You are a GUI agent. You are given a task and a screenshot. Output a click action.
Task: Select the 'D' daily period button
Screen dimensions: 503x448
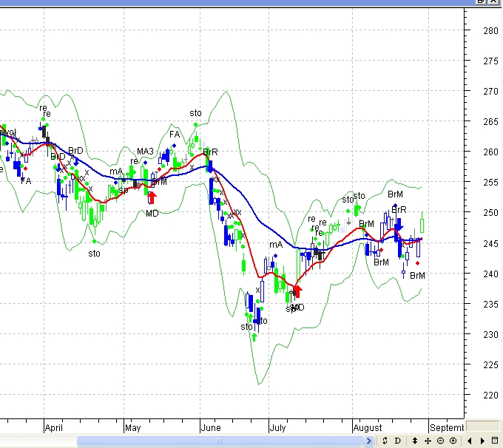397,441
